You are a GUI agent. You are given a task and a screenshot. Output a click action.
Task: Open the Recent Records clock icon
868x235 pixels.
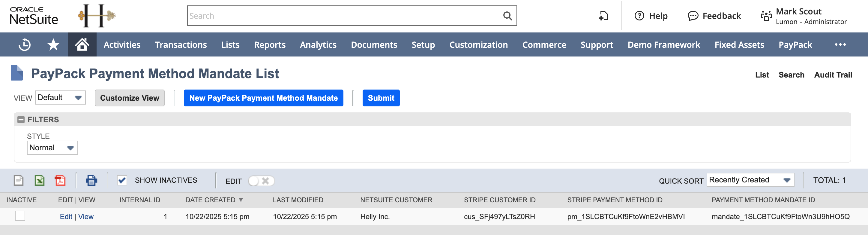point(25,44)
